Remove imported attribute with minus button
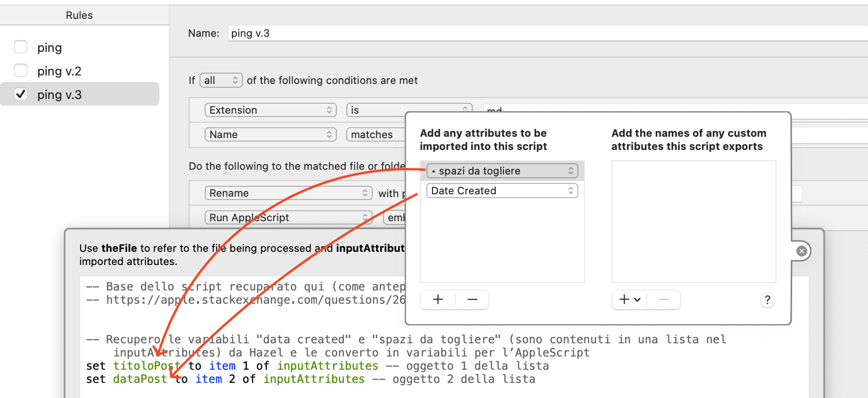 472,299
